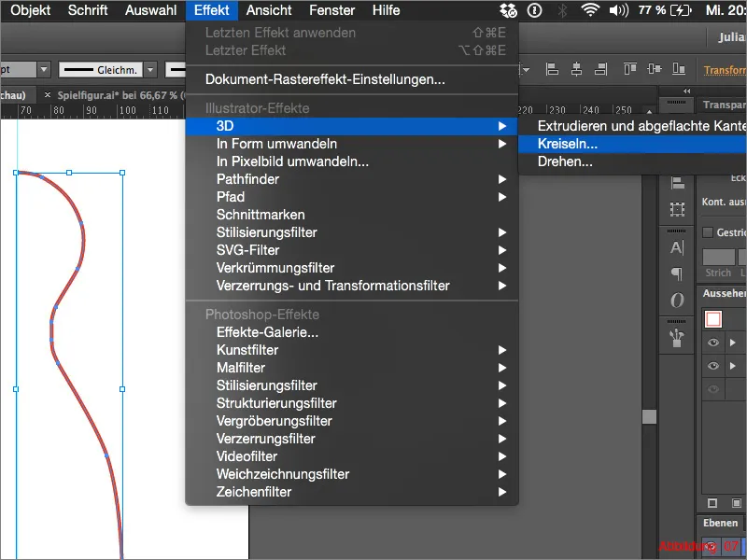Click the horizontal align center icon
This screenshot has width=747, height=560.
pyautogui.click(x=576, y=69)
